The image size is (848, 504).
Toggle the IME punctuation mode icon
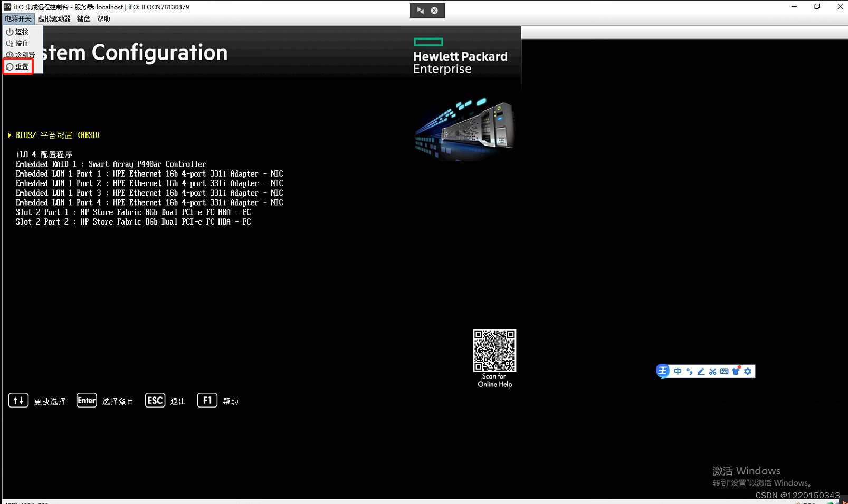click(x=689, y=372)
